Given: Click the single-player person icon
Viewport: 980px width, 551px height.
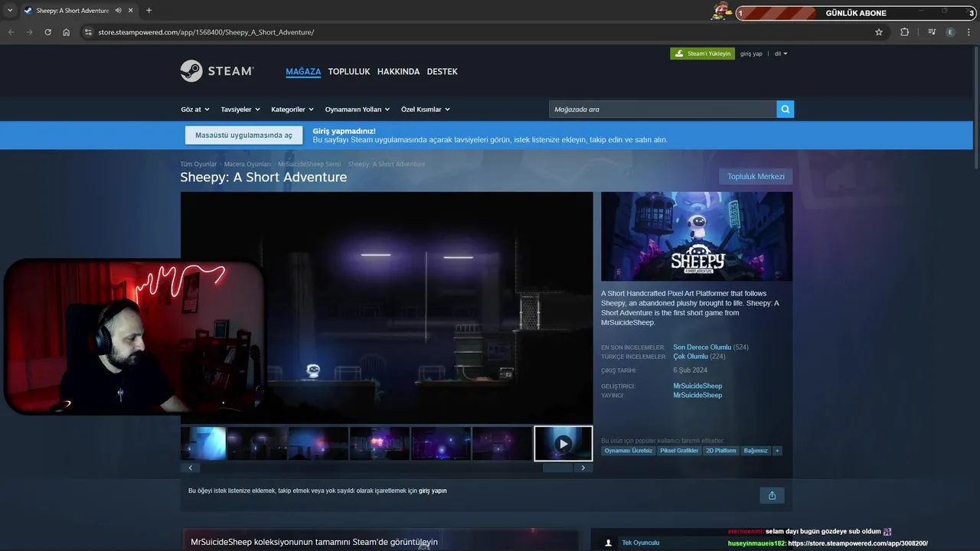Looking at the screenshot, I should 609,543.
